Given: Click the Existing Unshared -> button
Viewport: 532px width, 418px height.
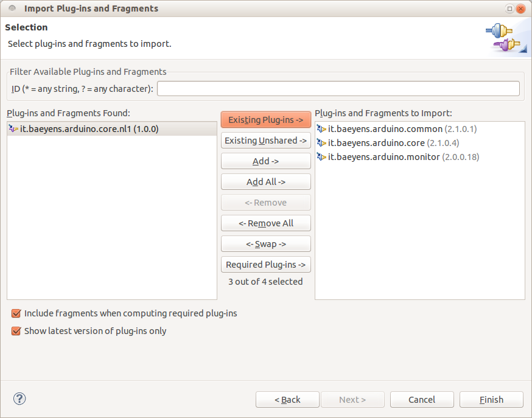Looking at the screenshot, I should tap(265, 141).
